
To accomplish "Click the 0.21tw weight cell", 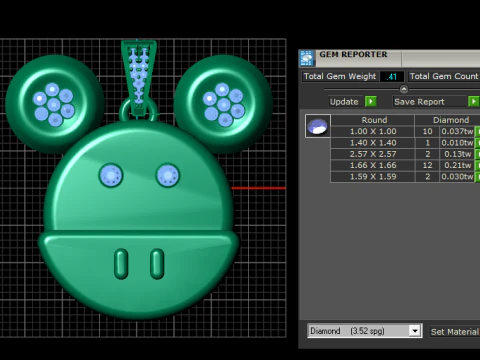I will pyautogui.click(x=457, y=165).
